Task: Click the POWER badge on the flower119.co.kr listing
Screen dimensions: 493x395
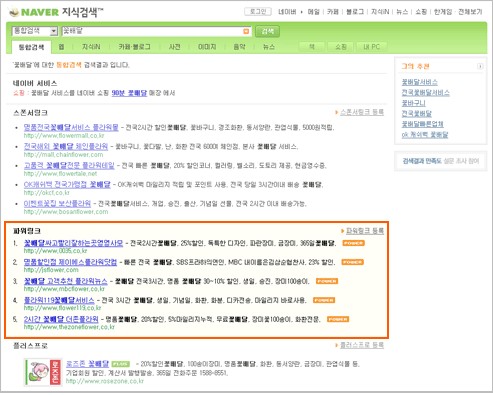Action: 324,300
